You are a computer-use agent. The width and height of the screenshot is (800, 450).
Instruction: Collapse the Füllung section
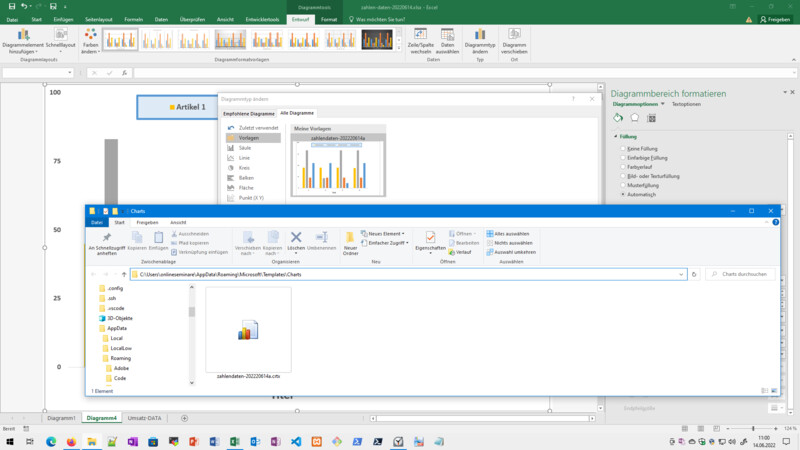616,137
